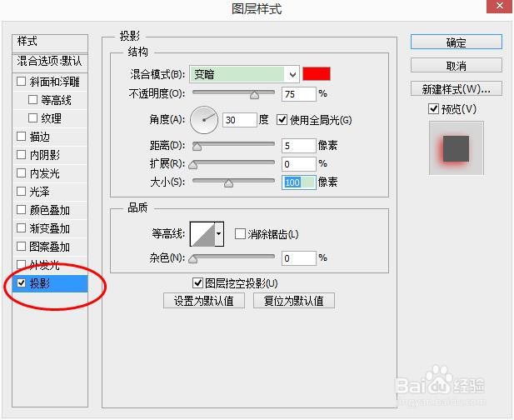Viewport: 514px width, 420px height.
Task: Enable the 外发光 checkbox
Action: pyautogui.click(x=21, y=264)
